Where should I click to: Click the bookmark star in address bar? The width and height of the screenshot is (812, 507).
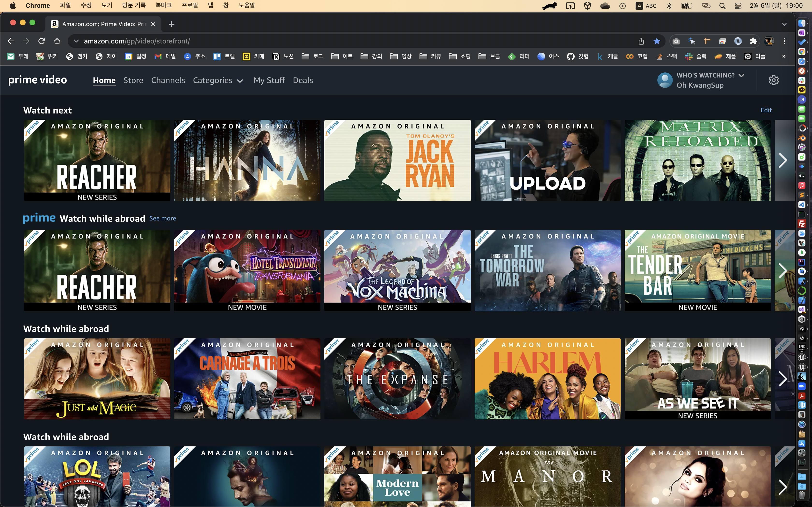click(x=657, y=41)
